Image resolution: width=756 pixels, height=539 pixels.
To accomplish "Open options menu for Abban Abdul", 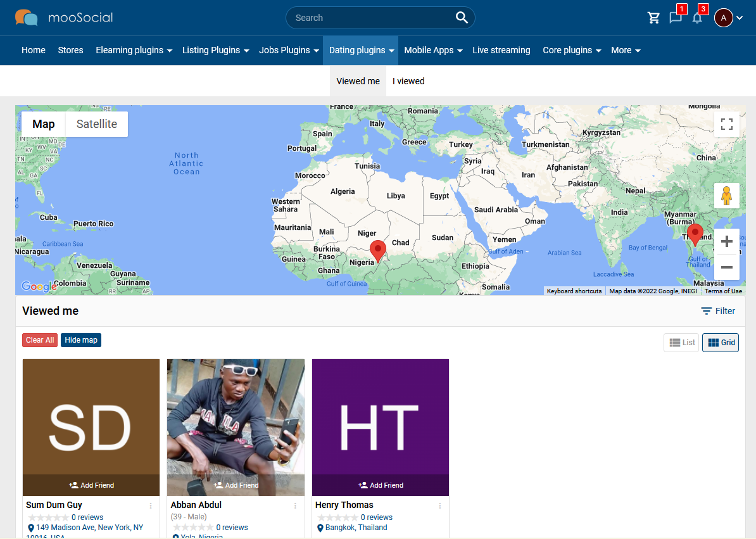I will pos(295,505).
